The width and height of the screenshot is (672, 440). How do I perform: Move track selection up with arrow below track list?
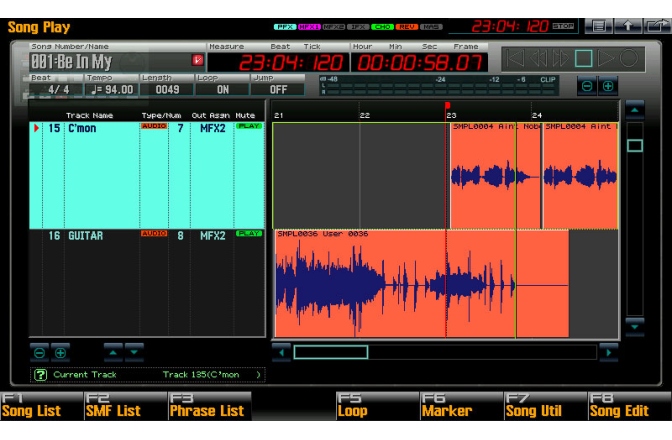point(113,352)
